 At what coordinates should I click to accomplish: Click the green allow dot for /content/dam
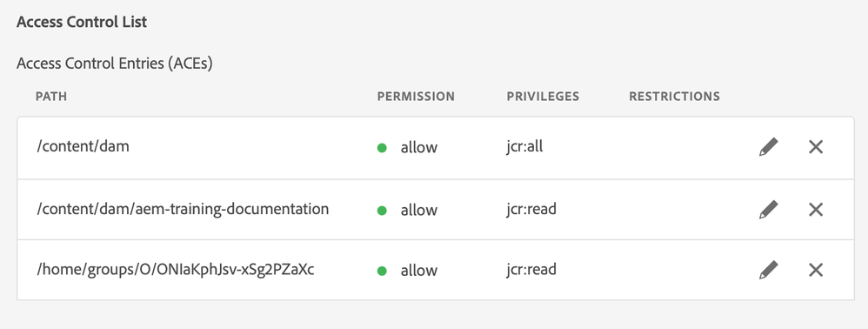point(382,147)
